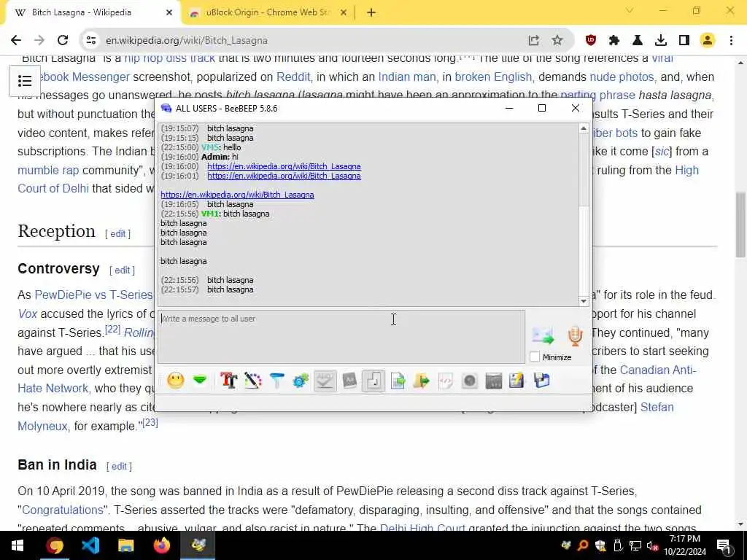Click the notepad with lightning icon
The height and width of the screenshot is (560, 747).
pos(517,381)
